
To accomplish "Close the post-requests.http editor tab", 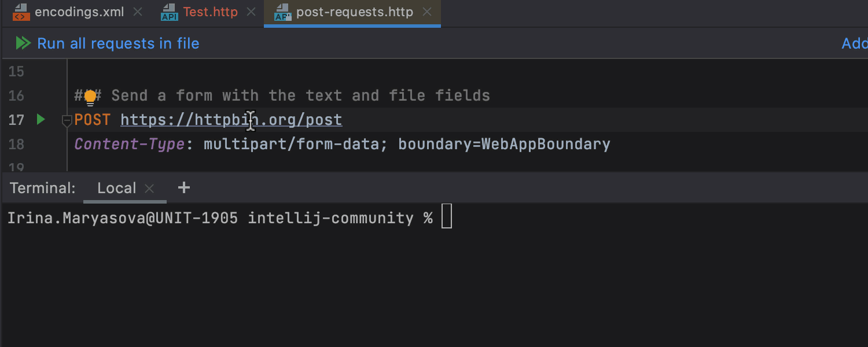I will (x=426, y=11).
